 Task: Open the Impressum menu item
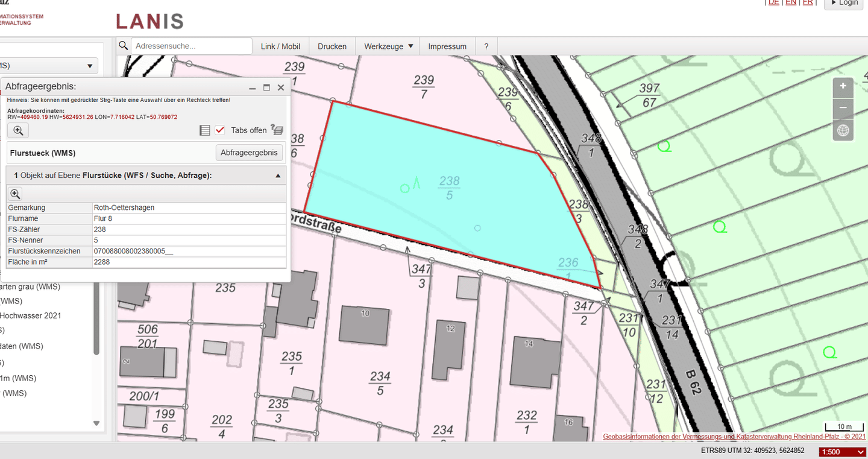point(447,46)
